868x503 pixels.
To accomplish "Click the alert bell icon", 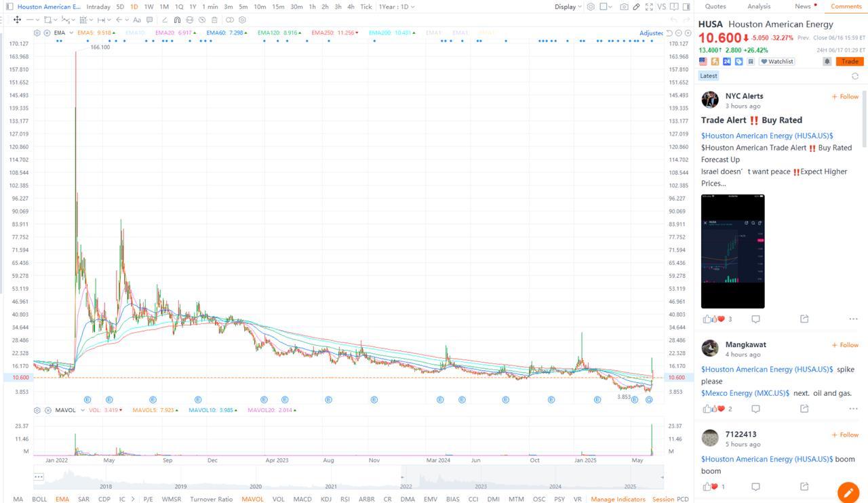I will pyautogui.click(x=827, y=61).
